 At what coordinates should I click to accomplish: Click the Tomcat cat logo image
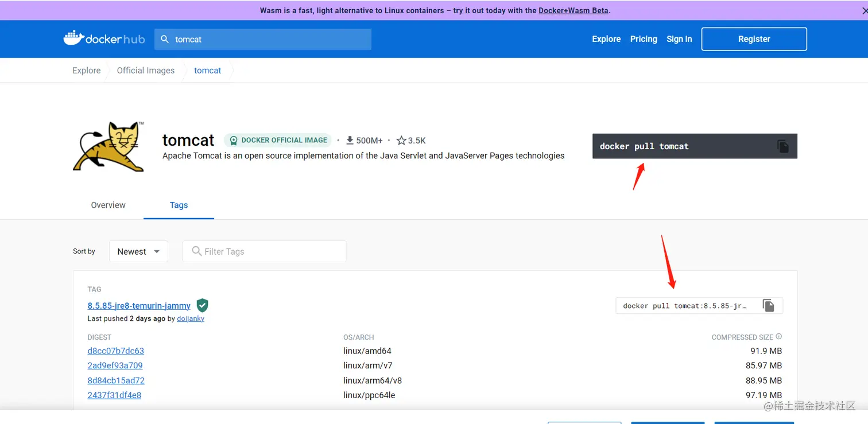pyautogui.click(x=109, y=146)
